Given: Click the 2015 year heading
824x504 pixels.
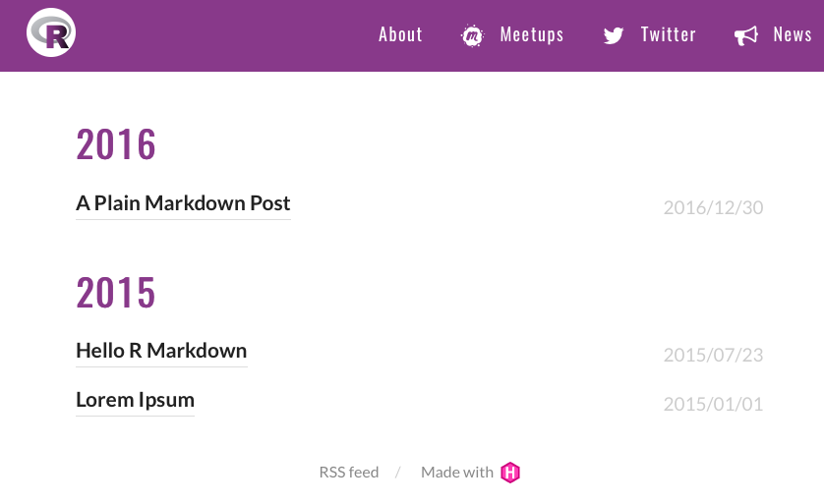Looking at the screenshot, I should 116,293.
